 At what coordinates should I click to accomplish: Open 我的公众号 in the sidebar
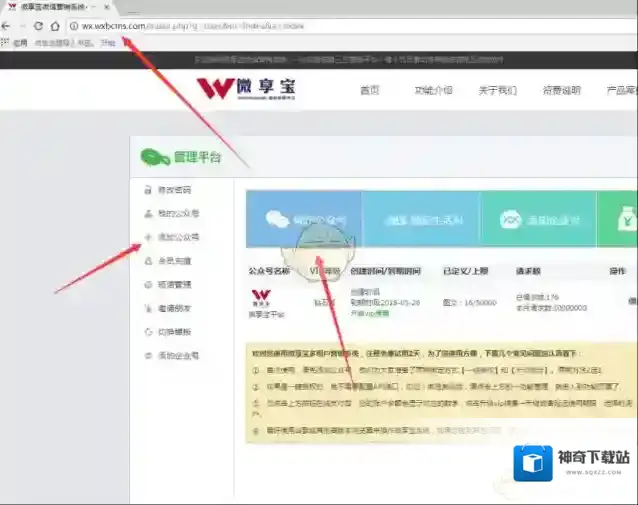[x=178, y=214]
